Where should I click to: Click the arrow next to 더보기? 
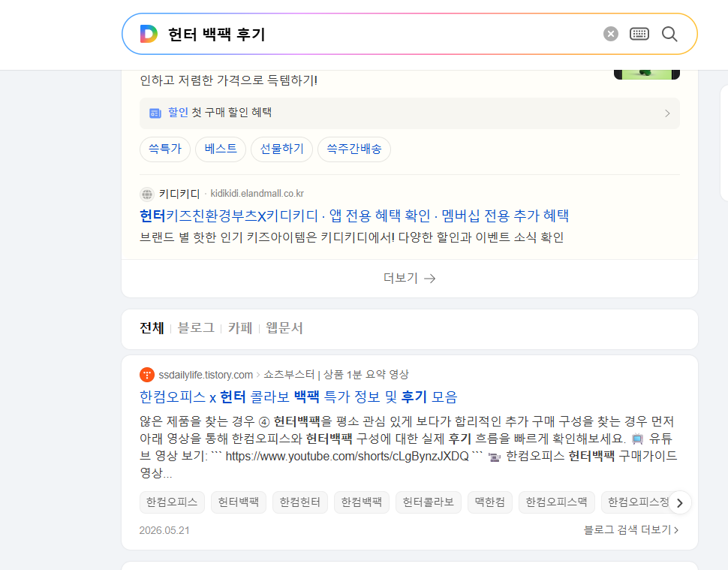(x=430, y=279)
